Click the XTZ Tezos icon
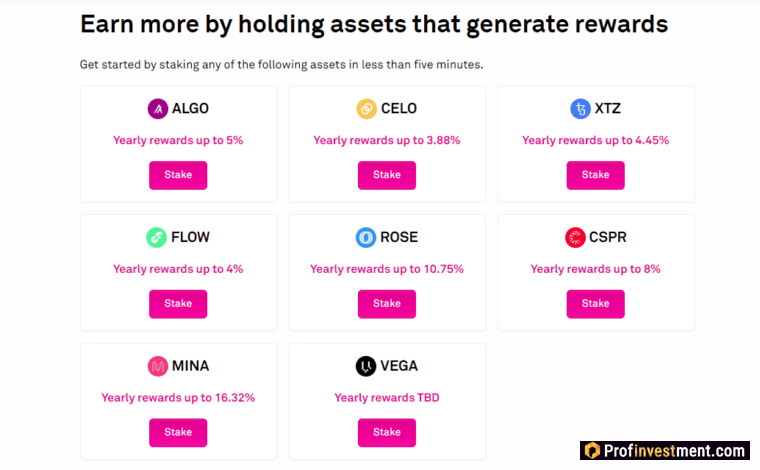The image size is (760, 470). tap(580, 109)
